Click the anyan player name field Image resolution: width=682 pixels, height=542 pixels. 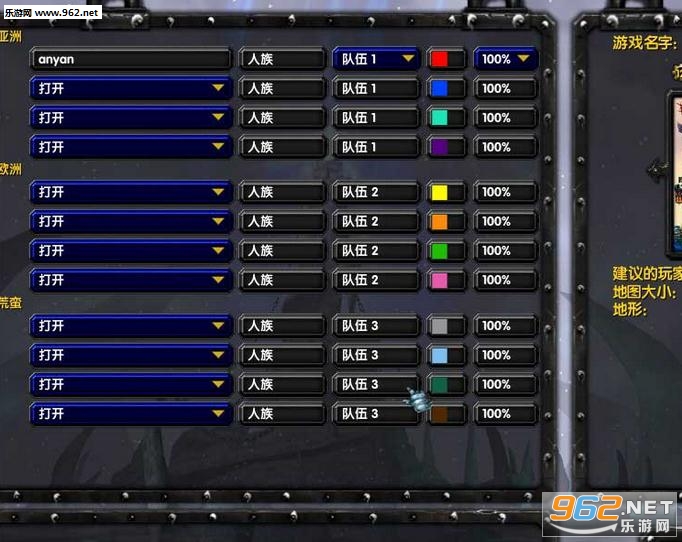pos(130,59)
